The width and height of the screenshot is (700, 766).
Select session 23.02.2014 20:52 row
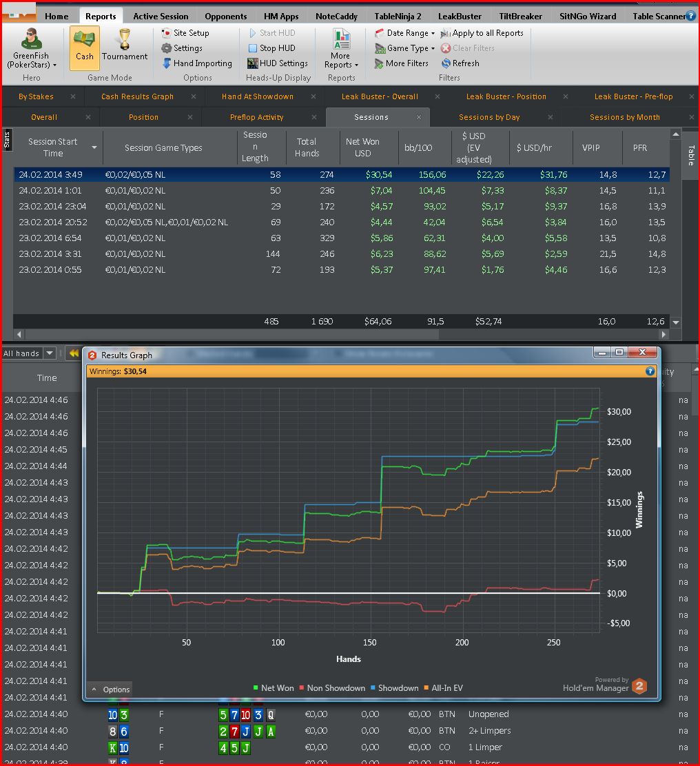click(x=342, y=222)
